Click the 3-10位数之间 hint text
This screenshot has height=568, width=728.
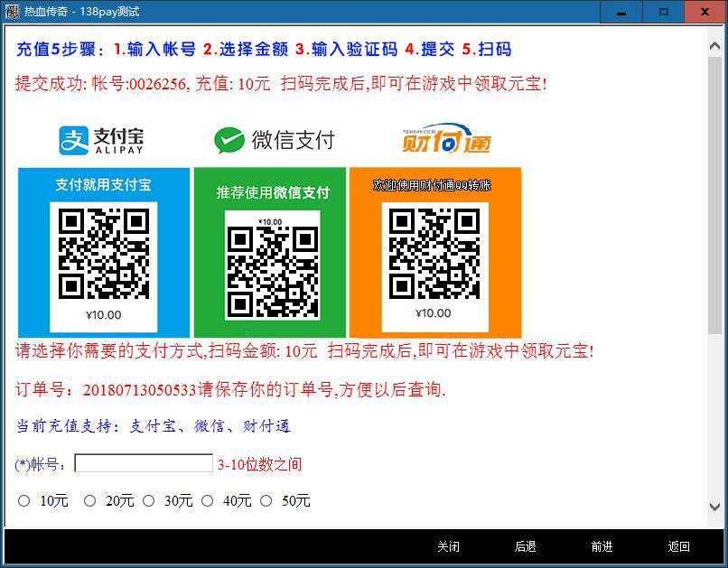pyautogui.click(x=259, y=464)
